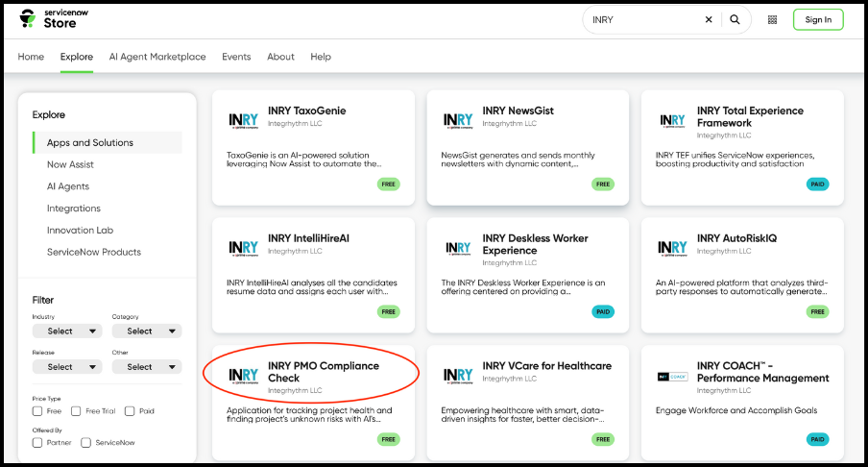This screenshot has width=868, height=467.
Task: Open the Category filter dropdown
Action: pos(147,331)
